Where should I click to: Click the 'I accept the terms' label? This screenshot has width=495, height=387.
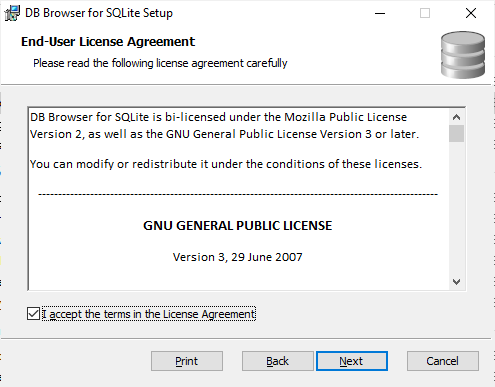149,314
